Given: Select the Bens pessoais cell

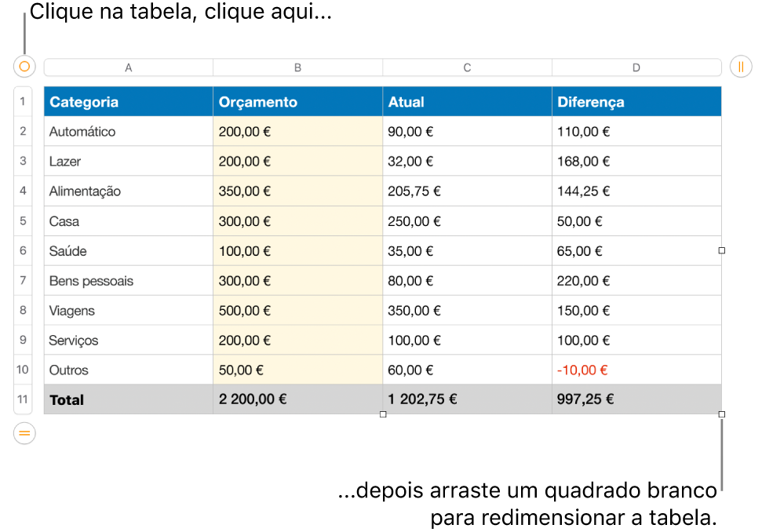Looking at the screenshot, I should [128, 280].
